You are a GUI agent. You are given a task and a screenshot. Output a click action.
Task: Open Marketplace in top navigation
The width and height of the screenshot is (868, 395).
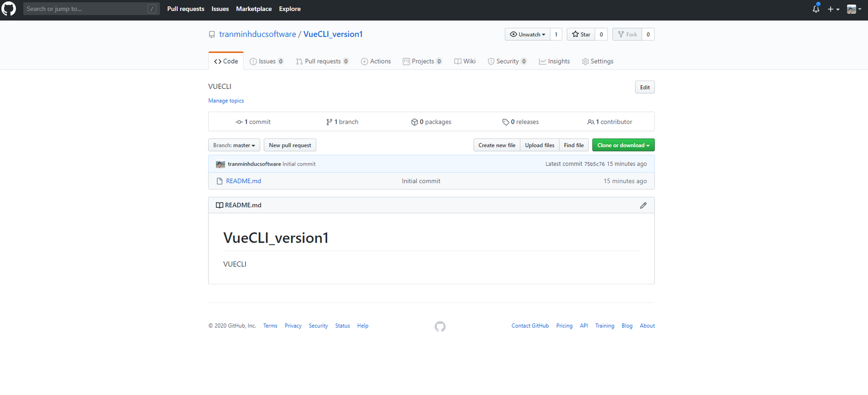[254, 9]
